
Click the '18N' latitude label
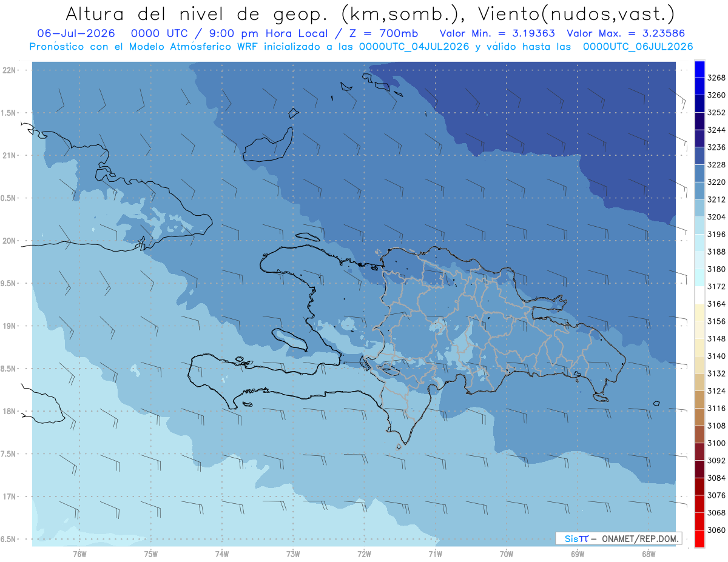point(10,411)
